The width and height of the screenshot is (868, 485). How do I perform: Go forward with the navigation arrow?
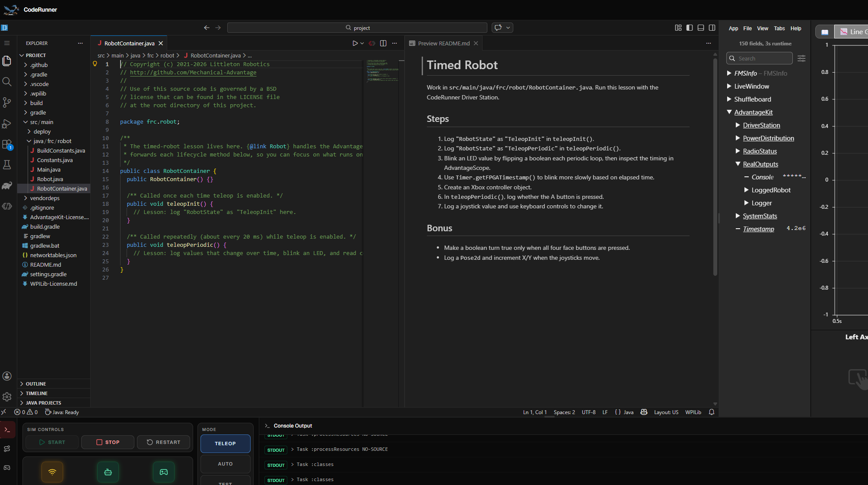click(x=218, y=28)
